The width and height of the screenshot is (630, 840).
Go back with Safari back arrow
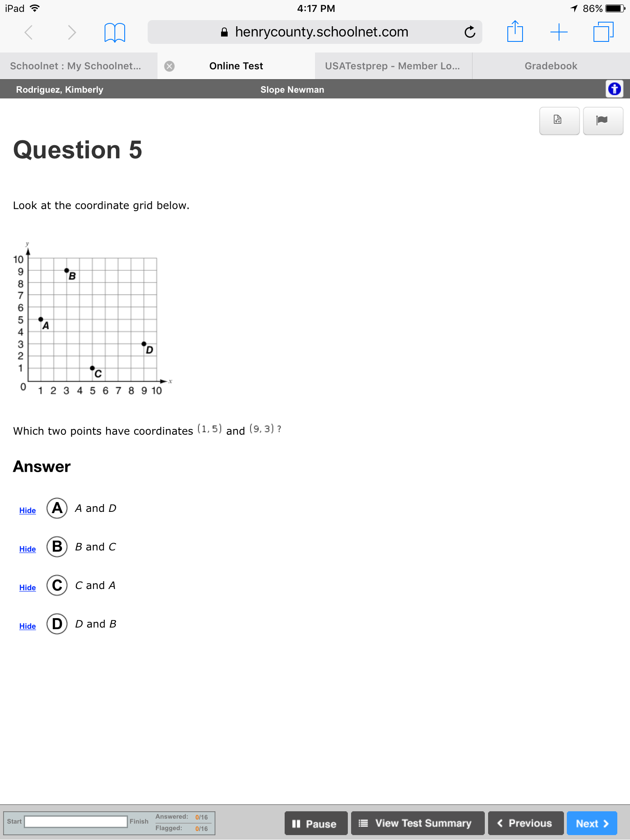click(x=28, y=32)
